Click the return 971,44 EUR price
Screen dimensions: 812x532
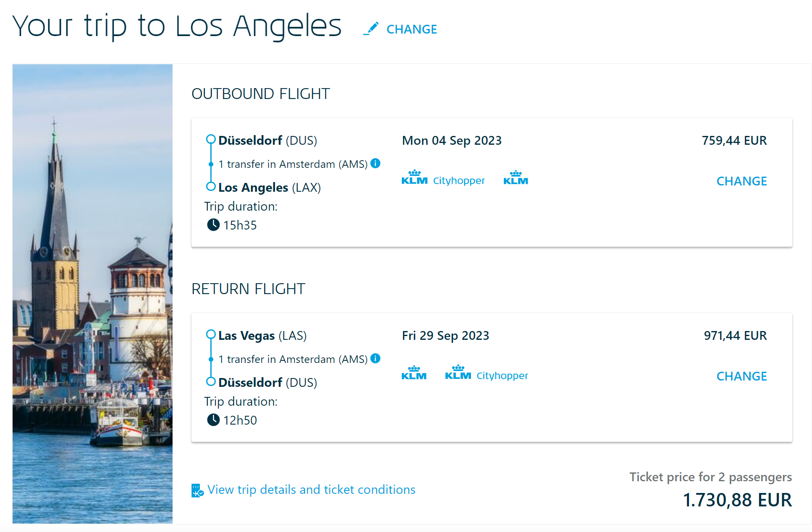[x=735, y=336]
